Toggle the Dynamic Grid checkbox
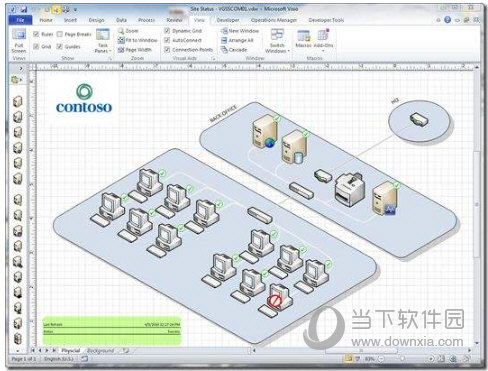 coord(167,31)
